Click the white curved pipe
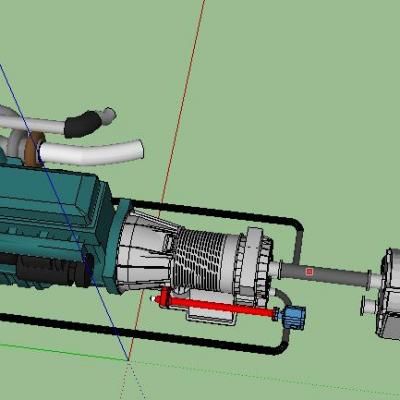The image size is (400, 400). (x=92, y=153)
